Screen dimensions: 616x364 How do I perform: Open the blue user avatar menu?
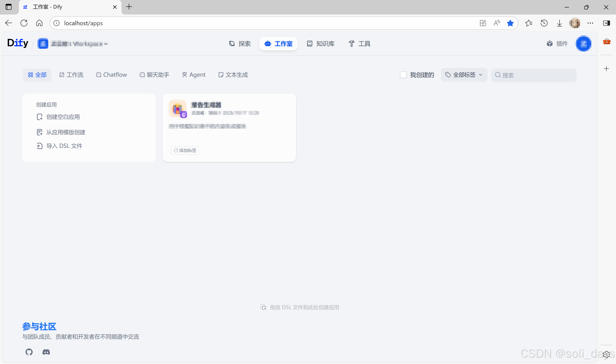click(583, 43)
